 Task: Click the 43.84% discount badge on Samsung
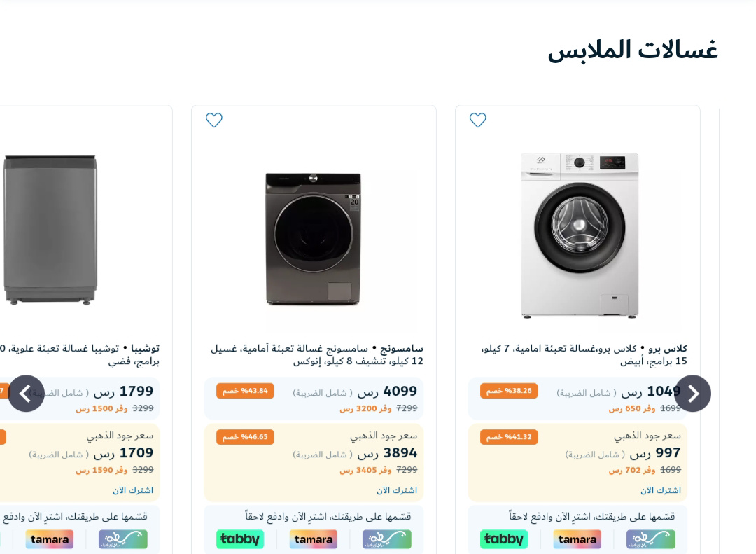pos(245,391)
